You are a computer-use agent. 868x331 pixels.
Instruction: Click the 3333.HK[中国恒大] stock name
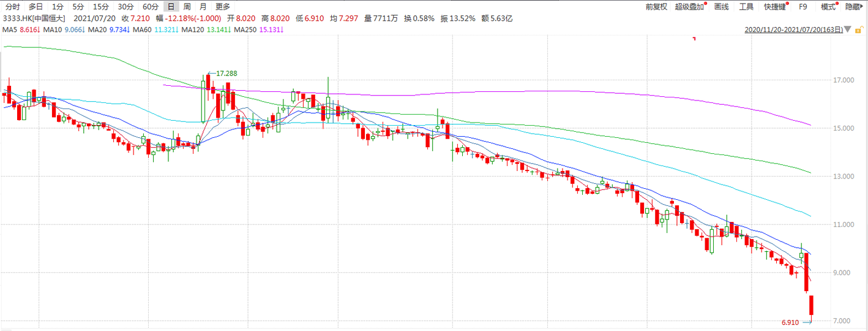coord(34,18)
